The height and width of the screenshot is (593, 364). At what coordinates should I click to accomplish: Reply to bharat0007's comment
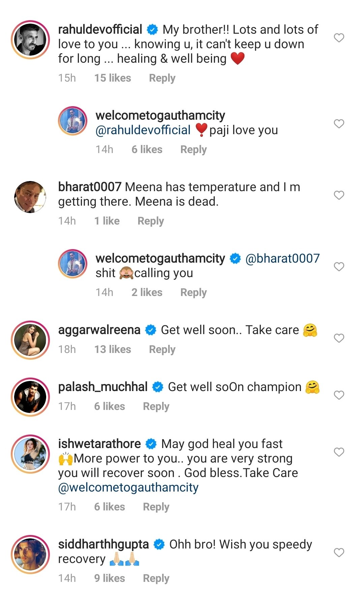151,221
